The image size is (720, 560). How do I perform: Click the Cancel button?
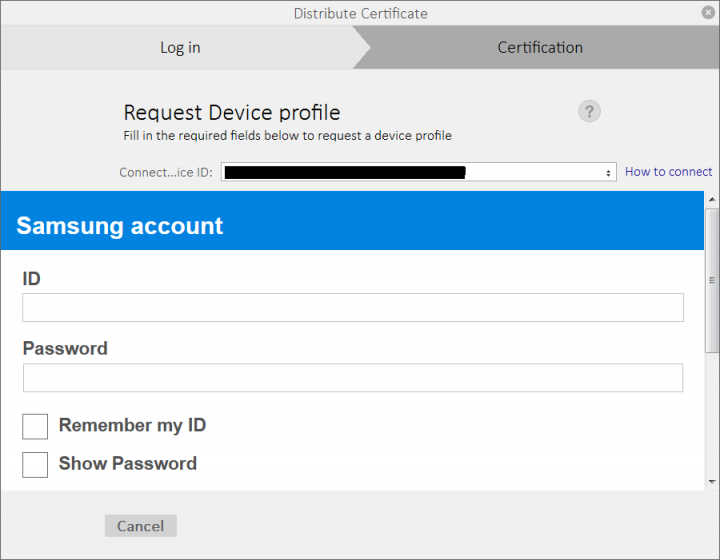pyautogui.click(x=141, y=526)
